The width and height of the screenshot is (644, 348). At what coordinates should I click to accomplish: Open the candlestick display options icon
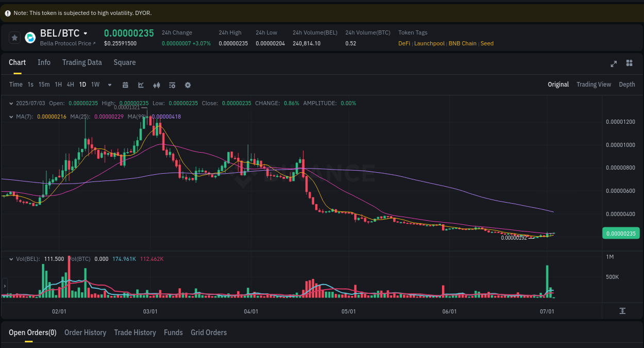click(x=157, y=85)
